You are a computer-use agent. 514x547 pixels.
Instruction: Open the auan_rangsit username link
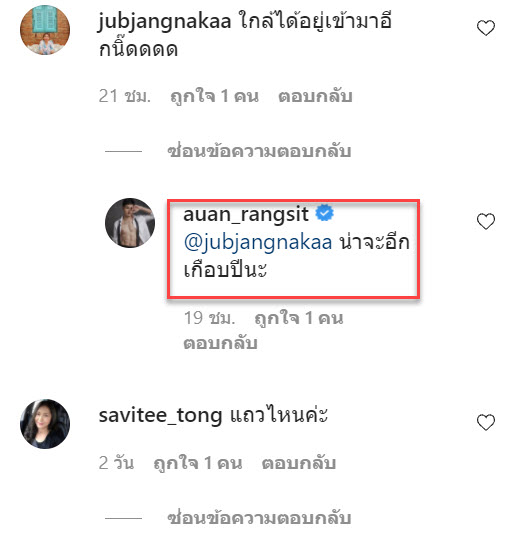(246, 214)
